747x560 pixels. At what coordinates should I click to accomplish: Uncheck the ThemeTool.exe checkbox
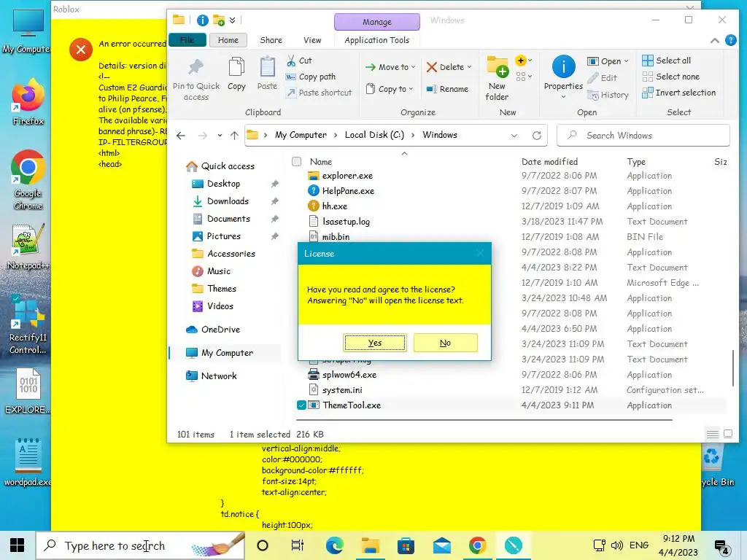point(301,405)
